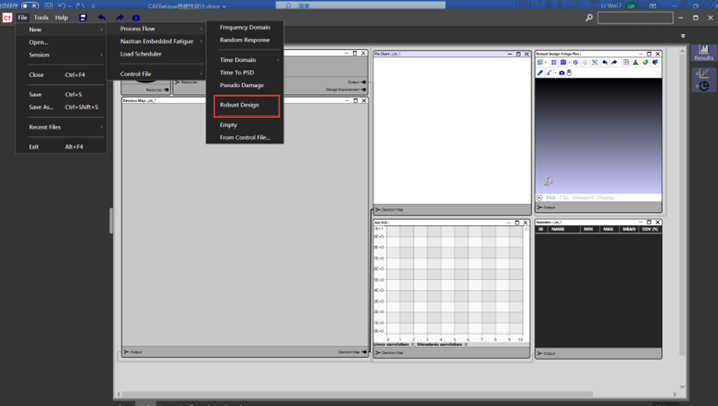The width and height of the screenshot is (718, 406).
Task: Click the COV (%) column header in Statistics
Action: pyautogui.click(x=650, y=229)
